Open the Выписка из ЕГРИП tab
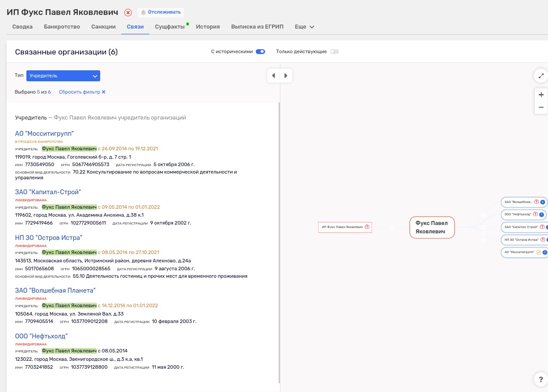Viewport: 548px width, 392px height. [257, 27]
